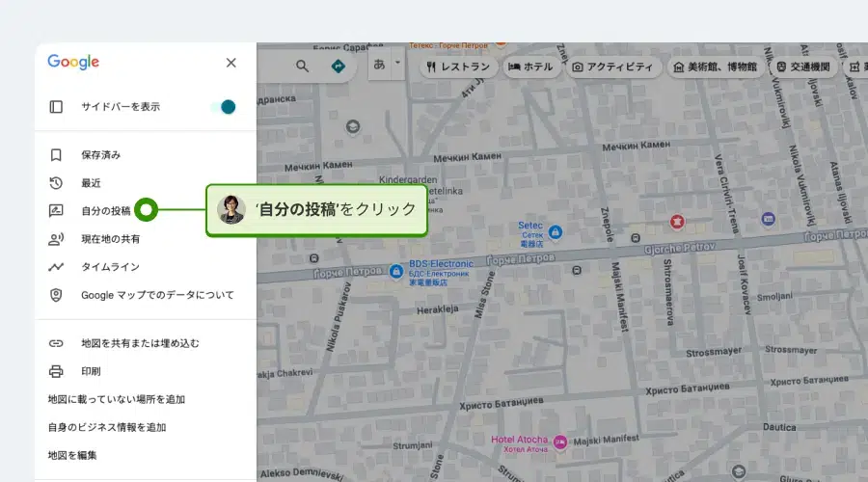The image size is (868, 482).
Task: Click the sidebar panel icon
Action: tap(56, 107)
